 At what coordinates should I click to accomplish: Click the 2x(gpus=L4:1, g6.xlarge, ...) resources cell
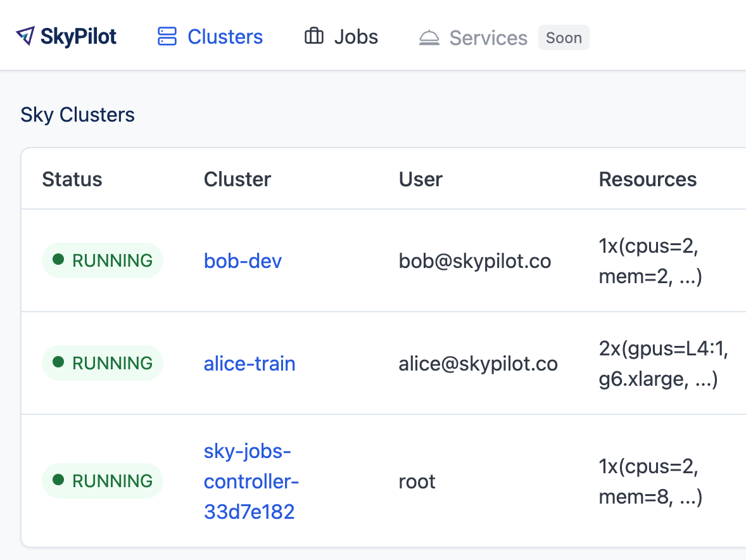(663, 364)
